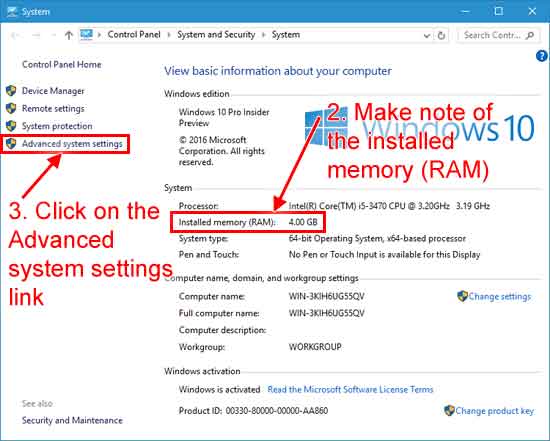
Task: Expand chevron after Control Panel breadcrumb
Action: click(x=169, y=35)
